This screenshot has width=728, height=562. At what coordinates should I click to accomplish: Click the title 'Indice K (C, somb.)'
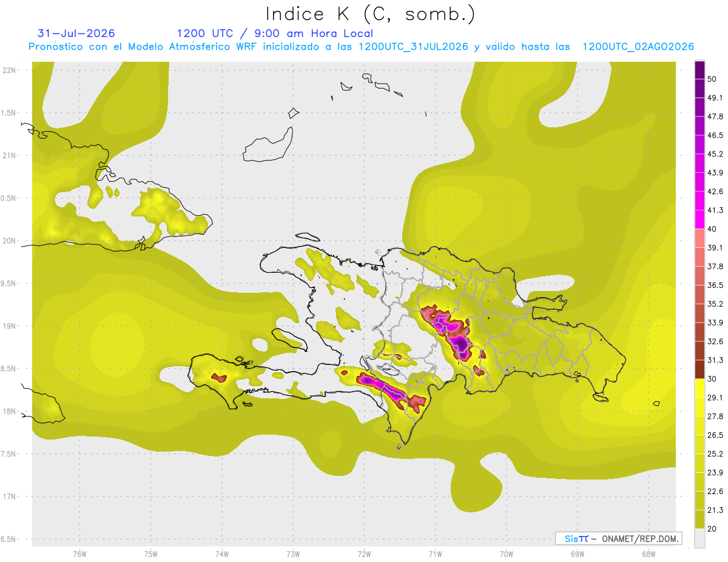coord(371,13)
